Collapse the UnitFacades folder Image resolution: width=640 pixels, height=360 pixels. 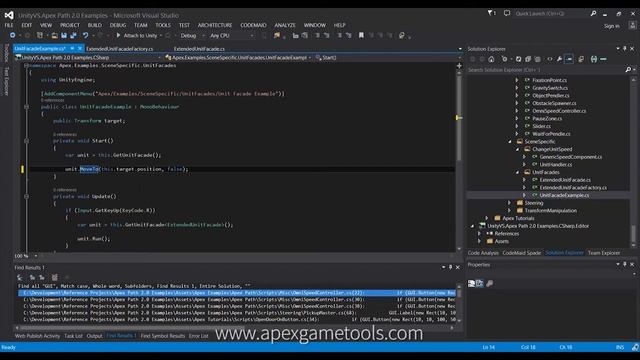pyautogui.click(x=517, y=172)
